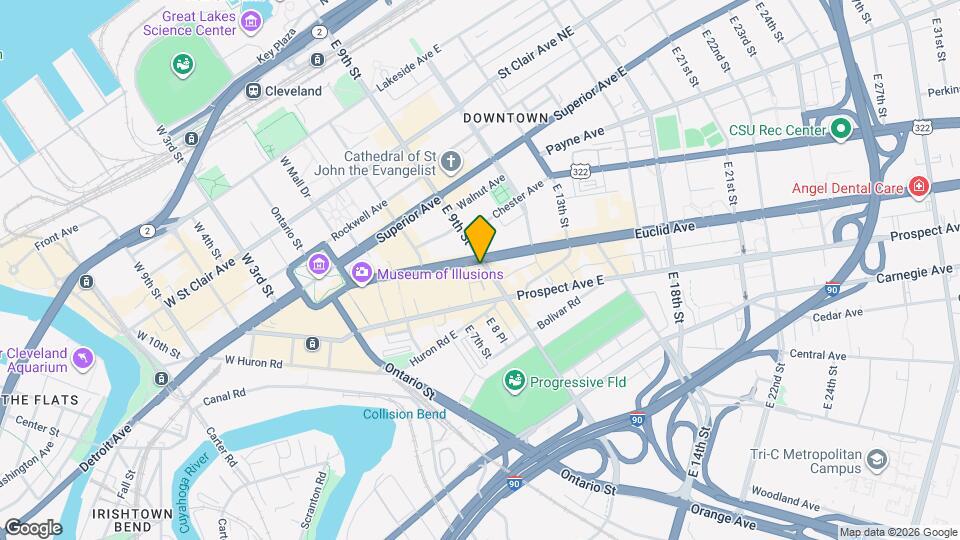Click the CSU Rec Center green pin
This screenshot has height=540, width=960.
coord(841,129)
